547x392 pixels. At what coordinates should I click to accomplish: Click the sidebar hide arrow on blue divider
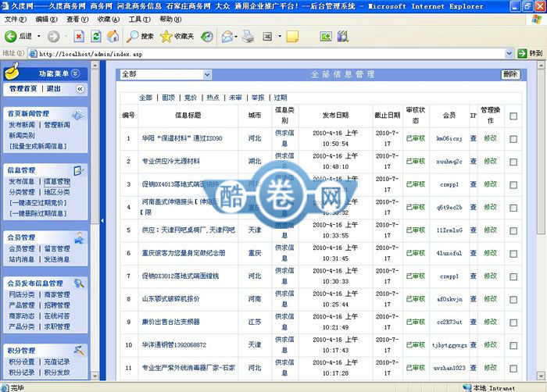pos(102,220)
